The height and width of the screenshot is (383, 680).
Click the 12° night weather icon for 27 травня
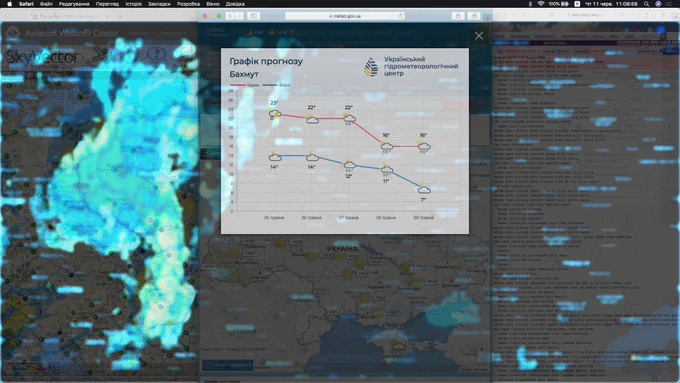coord(349,166)
